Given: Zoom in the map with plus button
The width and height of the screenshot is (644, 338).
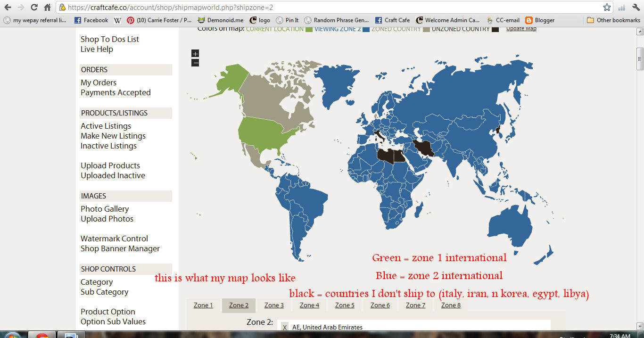Looking at the screenshot, I should [x=195, y=54].
